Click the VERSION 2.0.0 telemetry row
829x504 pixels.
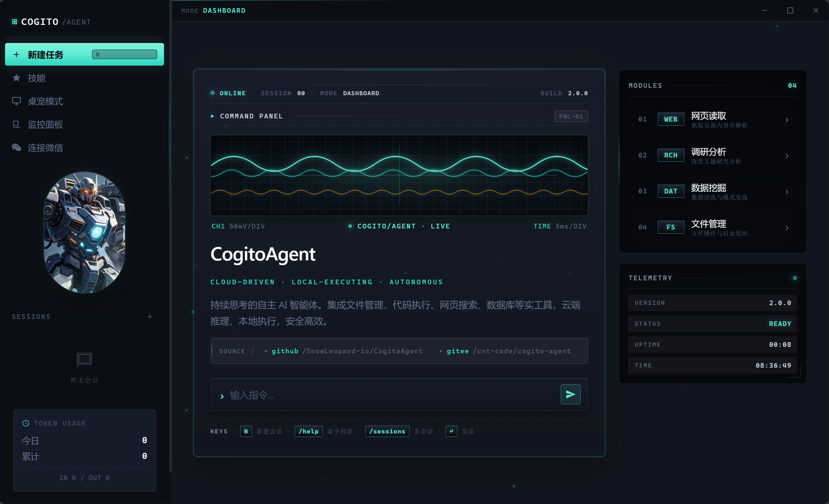pos(712,303)
